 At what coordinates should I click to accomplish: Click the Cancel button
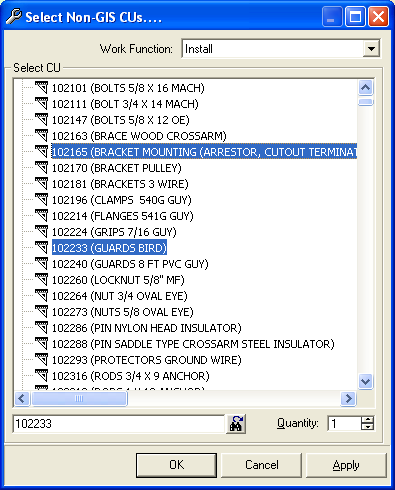pos(261,465)
